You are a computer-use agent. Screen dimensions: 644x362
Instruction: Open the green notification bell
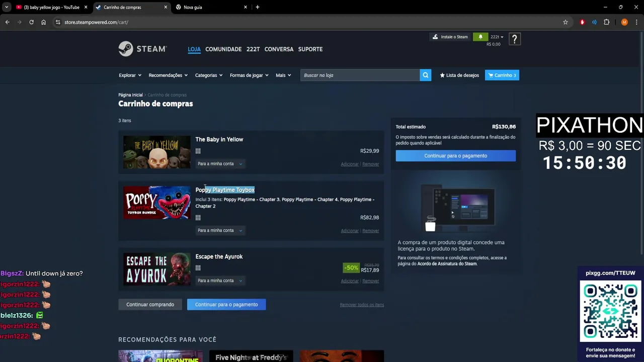480,37
